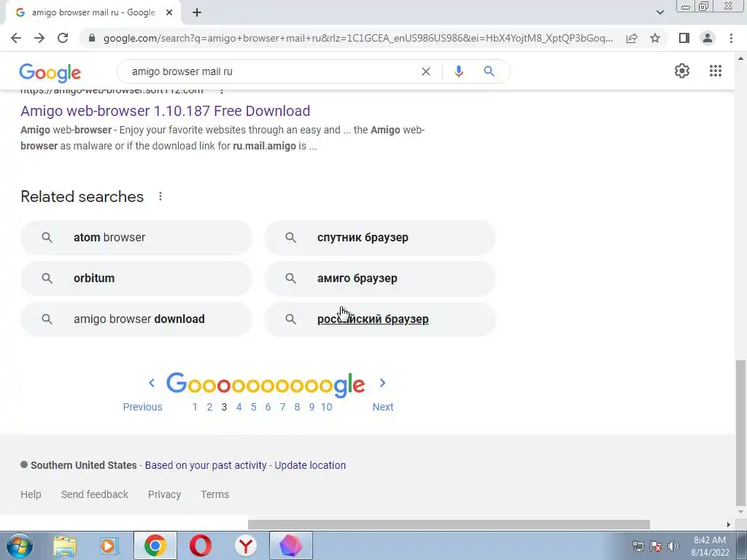Viewport: 747px width, 560px height.
Task: Open the Chrome side panel
Action: pos(684,38)
